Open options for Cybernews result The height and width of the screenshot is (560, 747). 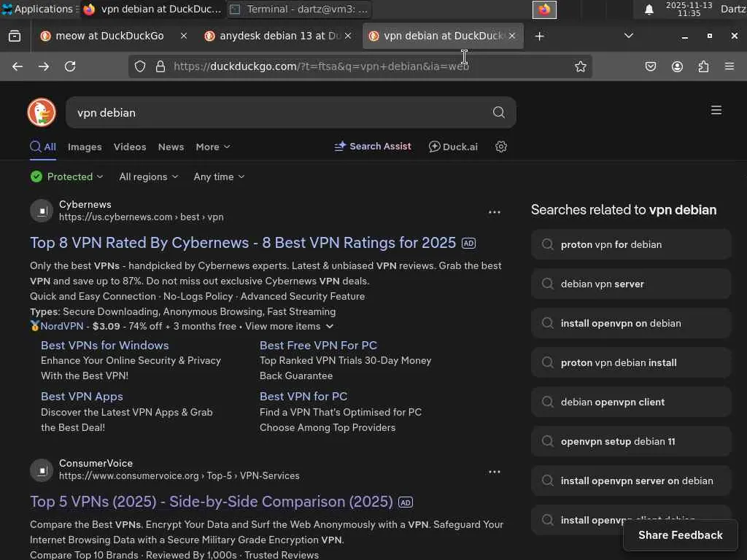(495, 212)
